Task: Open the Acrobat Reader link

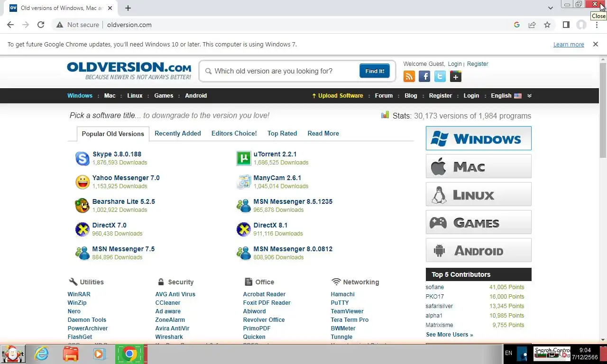Action: [264, 294]
